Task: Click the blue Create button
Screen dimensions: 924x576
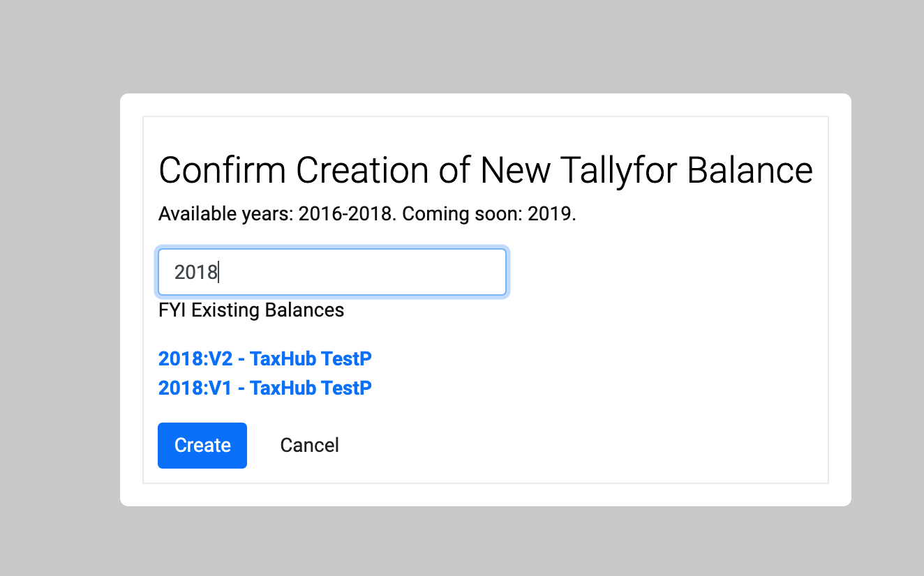Action: [202, 446]
